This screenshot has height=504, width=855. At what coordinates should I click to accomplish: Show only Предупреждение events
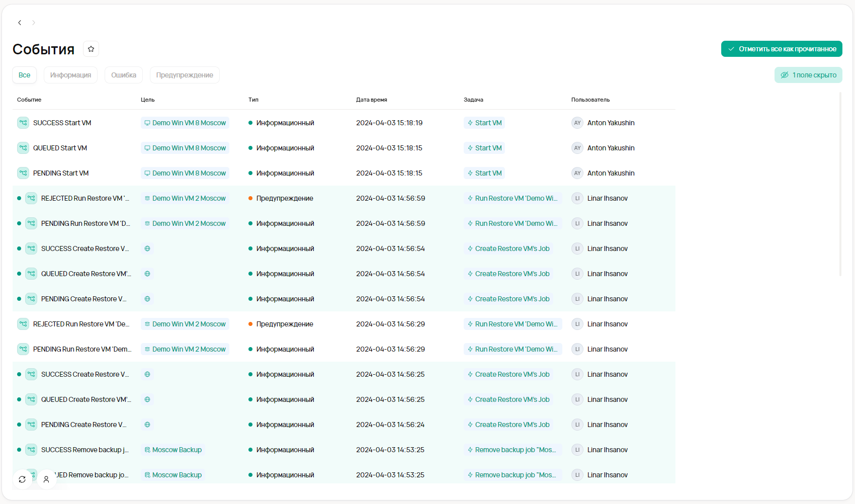[185, 75]
